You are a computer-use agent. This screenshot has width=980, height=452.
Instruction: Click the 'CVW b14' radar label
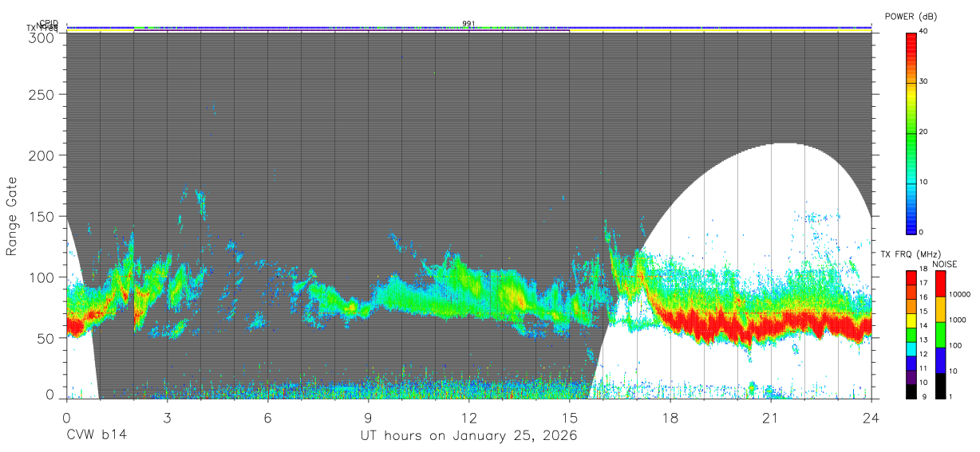coord(96,436)
